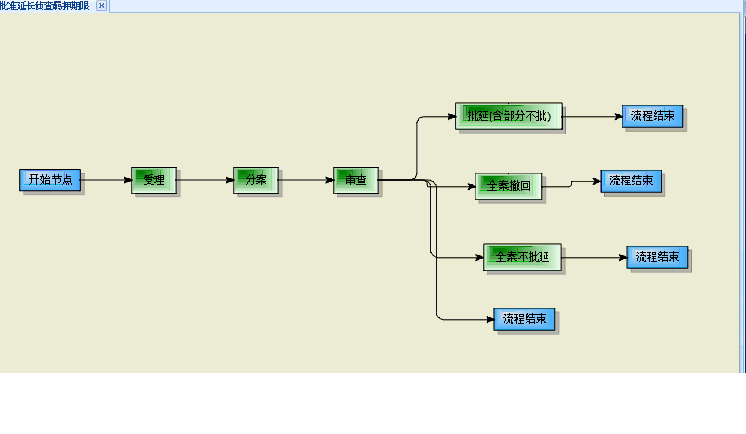Image resolution: width=746 pixels, height=434 pixels.
Task: Click the arrow linking 分案 to 审查
Action: coord(305,180)
